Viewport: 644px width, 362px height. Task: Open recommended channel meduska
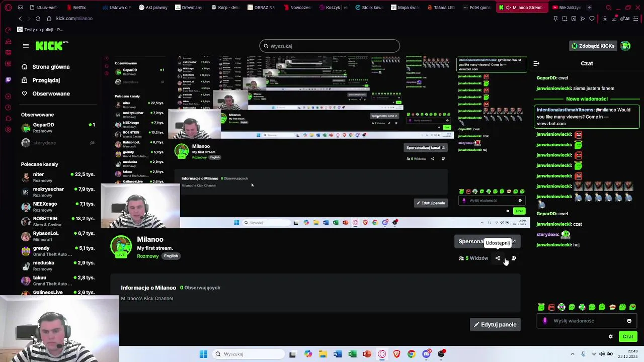[x=58, y=265]
